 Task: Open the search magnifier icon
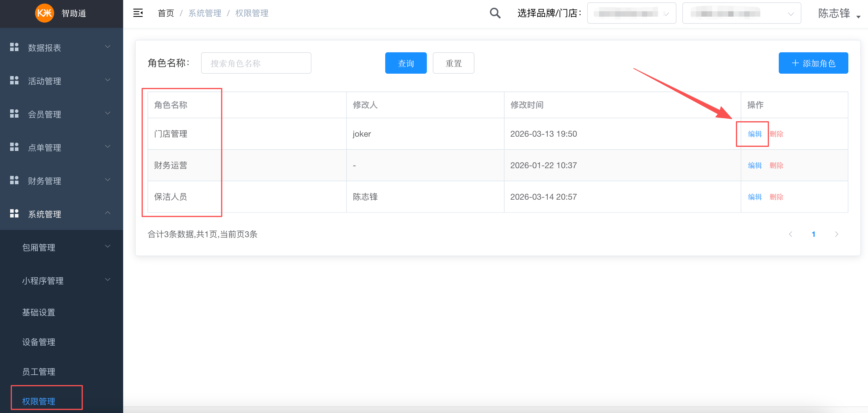[495, 13]
